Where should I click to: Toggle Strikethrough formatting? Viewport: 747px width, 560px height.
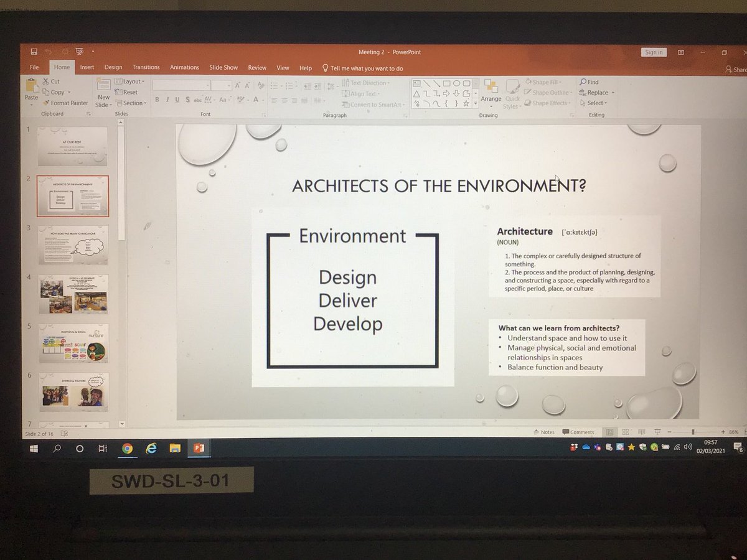pos(198,100)
